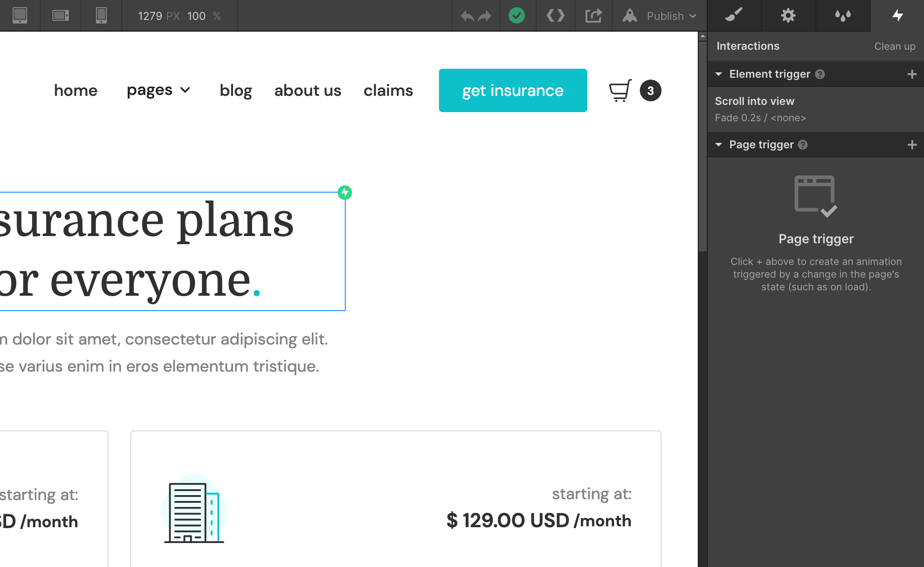Open the Element settings gear panel
Viewport: 924px width, 567px height.
(x=788, y=15)
